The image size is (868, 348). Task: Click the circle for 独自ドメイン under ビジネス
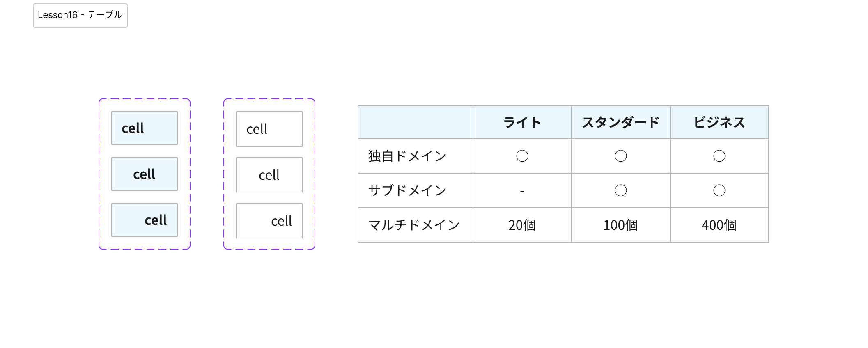(x=719, y=156)
